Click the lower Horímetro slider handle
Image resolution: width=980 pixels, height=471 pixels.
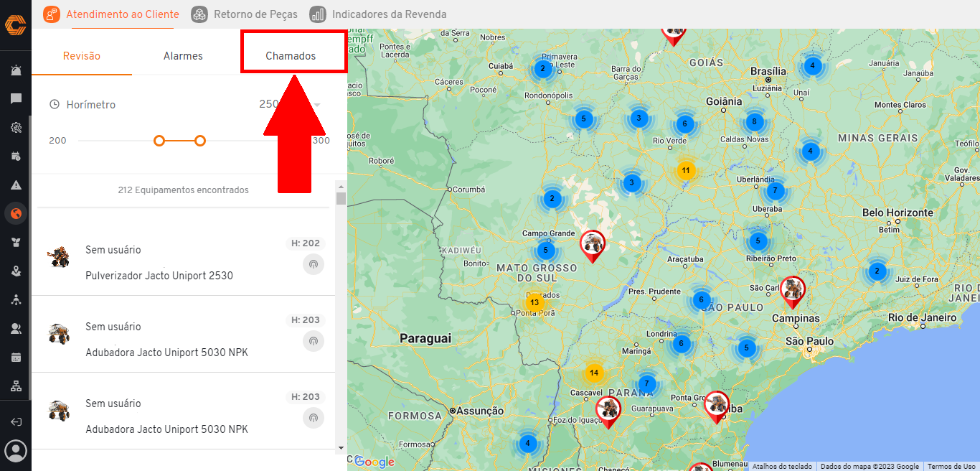pyautogui.click(x=159, y=141)
